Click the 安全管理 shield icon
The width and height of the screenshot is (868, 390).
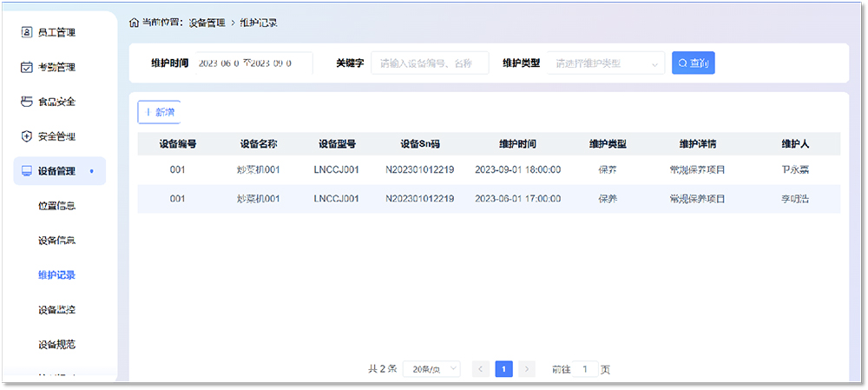(x=27, y=136)
